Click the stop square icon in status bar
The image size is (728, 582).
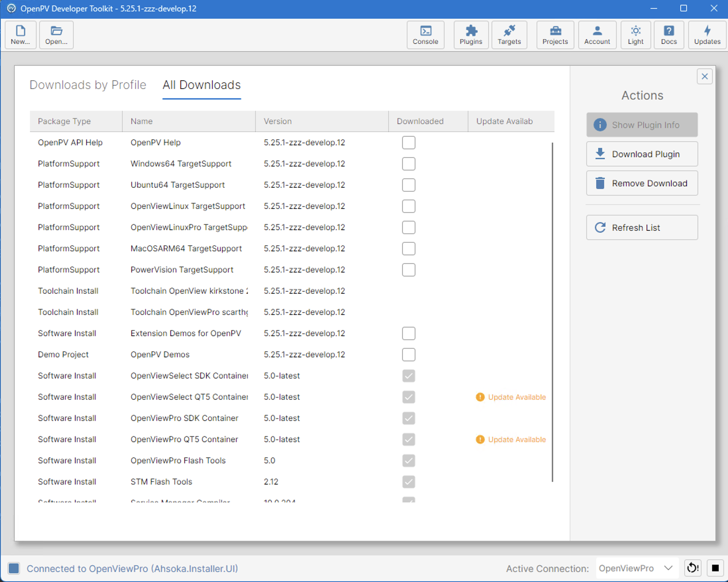[715, 568]
